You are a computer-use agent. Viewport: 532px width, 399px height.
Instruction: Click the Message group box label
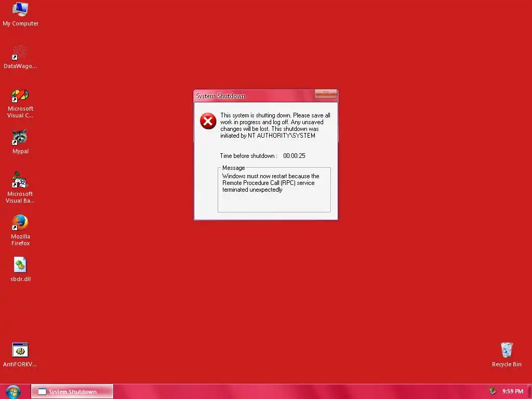click(233, 168)
